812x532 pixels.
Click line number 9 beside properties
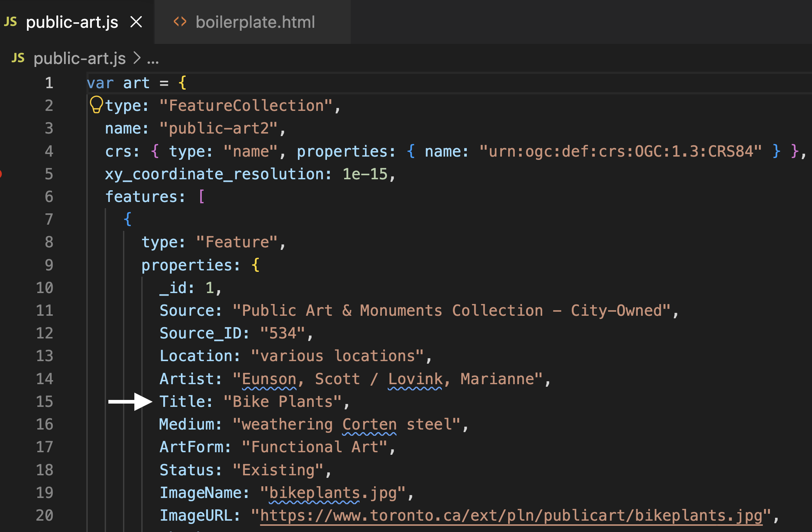pos(49,265)
